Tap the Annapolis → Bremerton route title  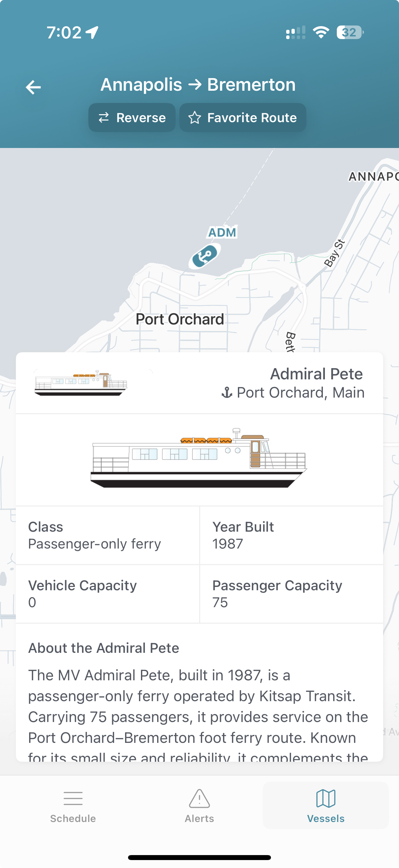(x=198, y=84)
